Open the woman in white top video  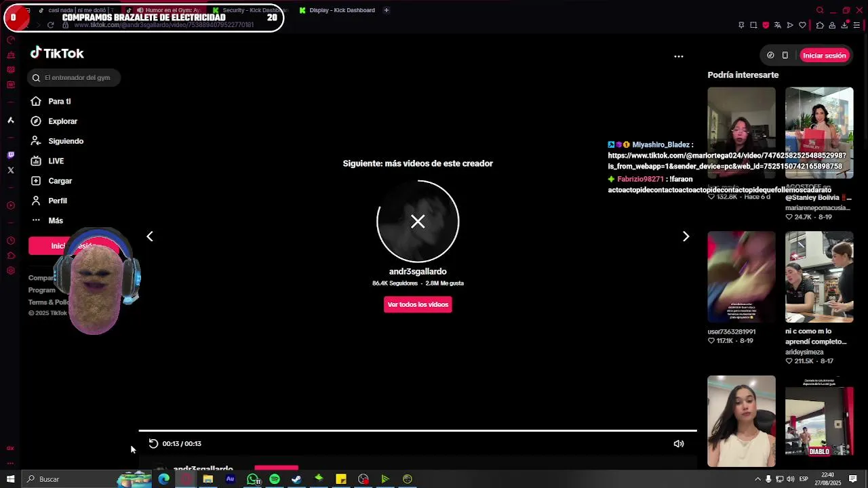point(741,422)
